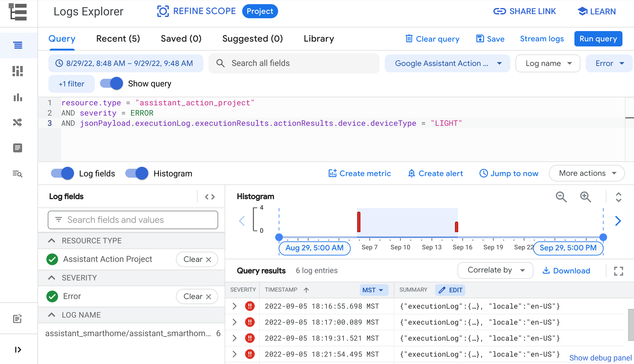The height and width of the screenshot is (364, 634).
Task: Toggle the Log fields panel on/off
Action: coord(62,174)
